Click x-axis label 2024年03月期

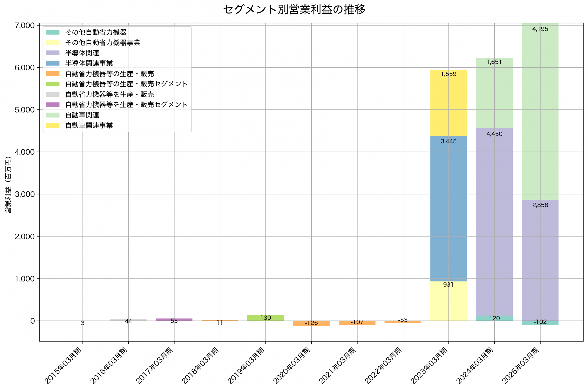[x=475, y=366]
